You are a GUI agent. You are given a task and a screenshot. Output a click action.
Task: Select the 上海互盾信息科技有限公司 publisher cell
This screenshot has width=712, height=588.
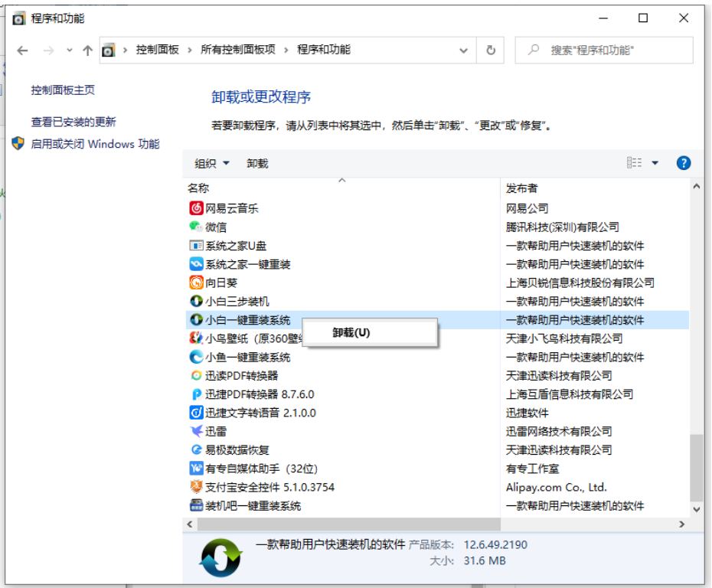click(x=570, y=394)
